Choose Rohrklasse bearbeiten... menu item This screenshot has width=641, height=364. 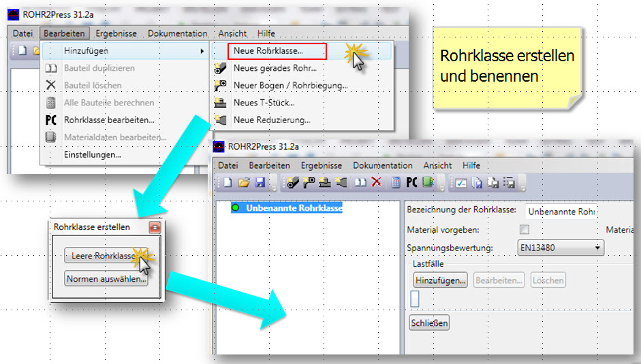coord(125,120)
